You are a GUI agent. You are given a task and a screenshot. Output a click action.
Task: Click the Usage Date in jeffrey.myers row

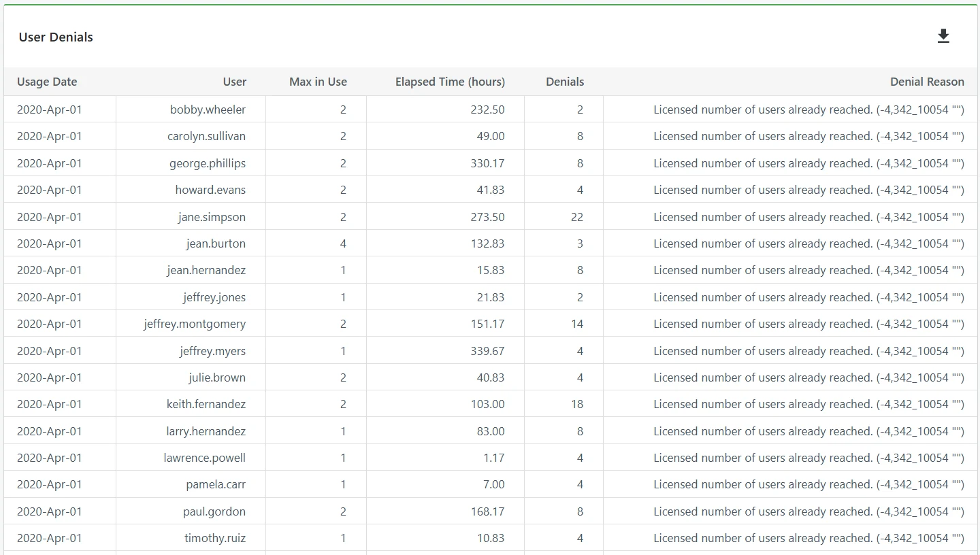point(49,351)
